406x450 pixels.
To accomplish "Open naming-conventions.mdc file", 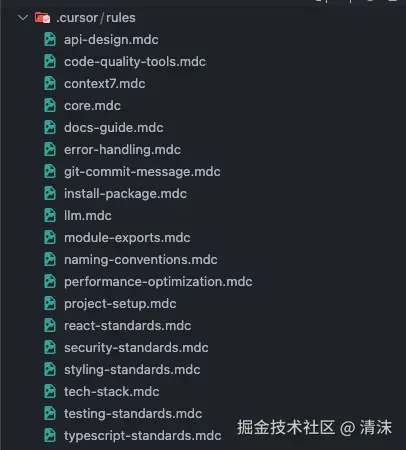I will 141,260.
